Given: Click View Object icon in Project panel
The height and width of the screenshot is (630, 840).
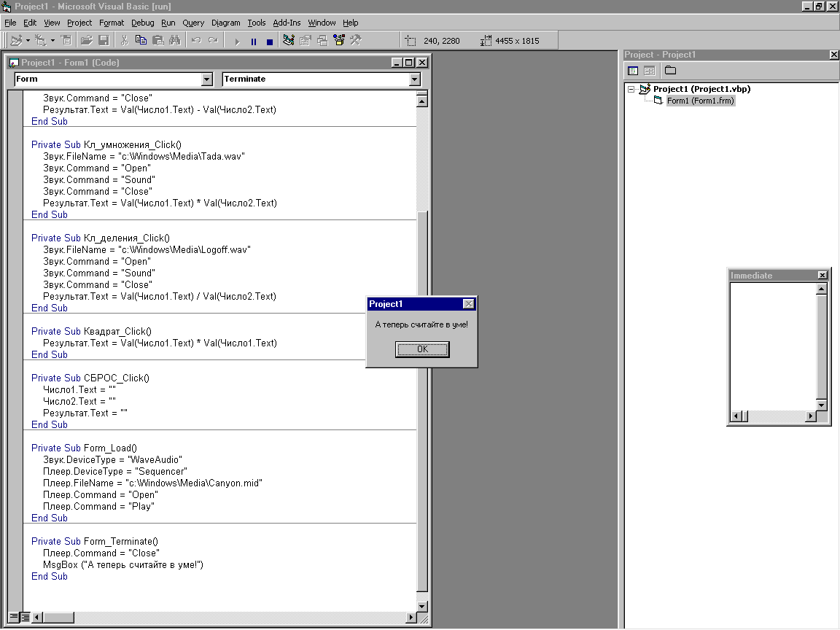Looking at the screenshot, I should pyautogui.click(x=649, y=71).
